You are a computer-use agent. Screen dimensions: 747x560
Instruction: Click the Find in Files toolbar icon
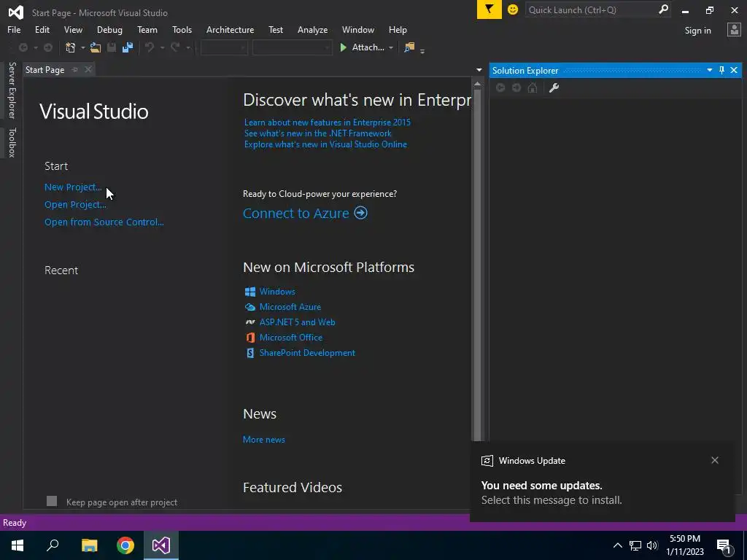(409, 47)
